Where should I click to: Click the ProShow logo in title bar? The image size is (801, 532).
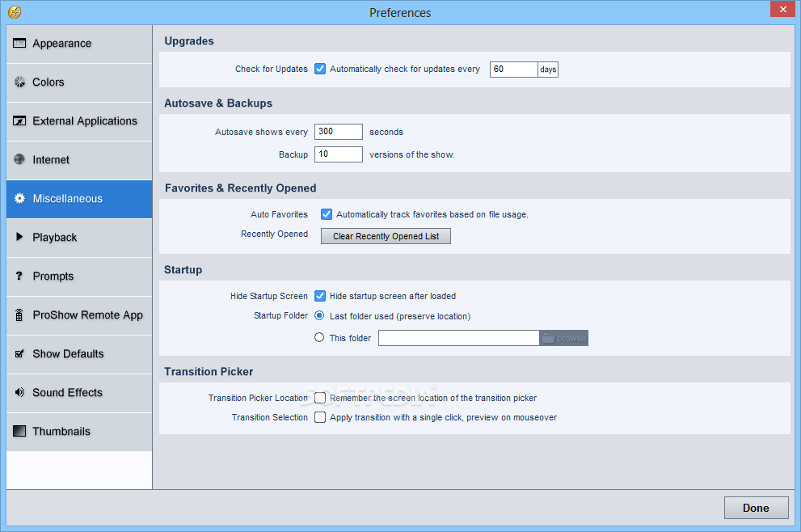coord(15,12)
